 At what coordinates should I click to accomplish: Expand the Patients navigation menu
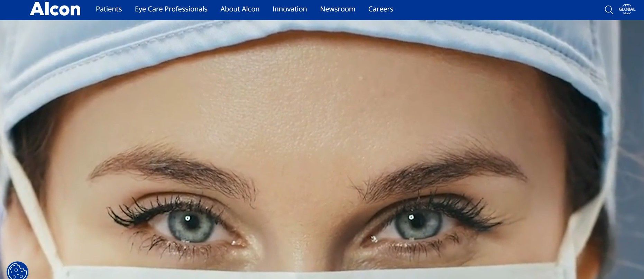(109, 9)
